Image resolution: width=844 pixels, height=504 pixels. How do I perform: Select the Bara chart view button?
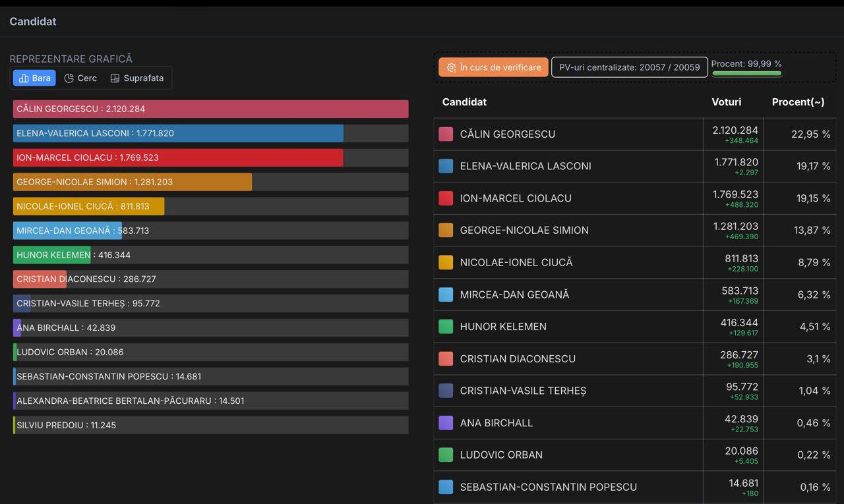(x=34, y=78)
